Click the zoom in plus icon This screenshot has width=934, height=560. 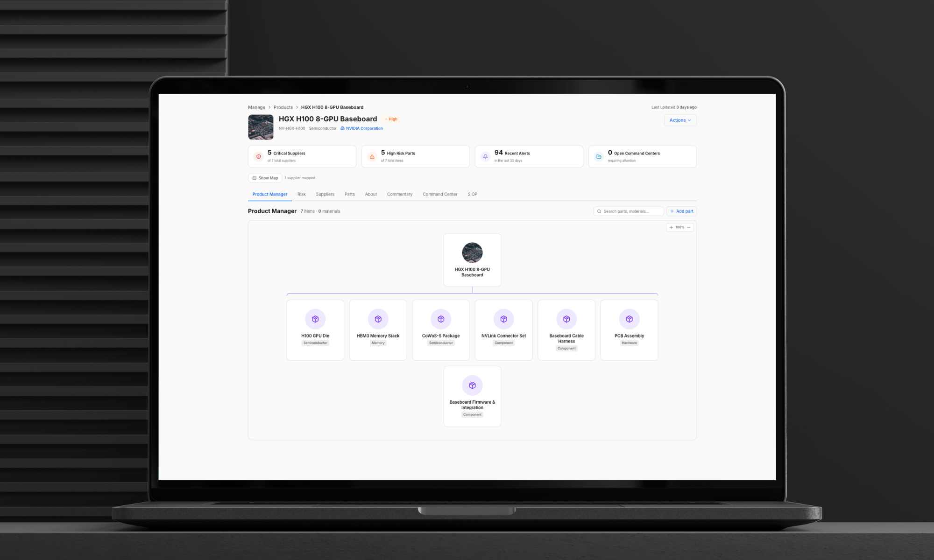pyautogui.click(x=671, y=227)
